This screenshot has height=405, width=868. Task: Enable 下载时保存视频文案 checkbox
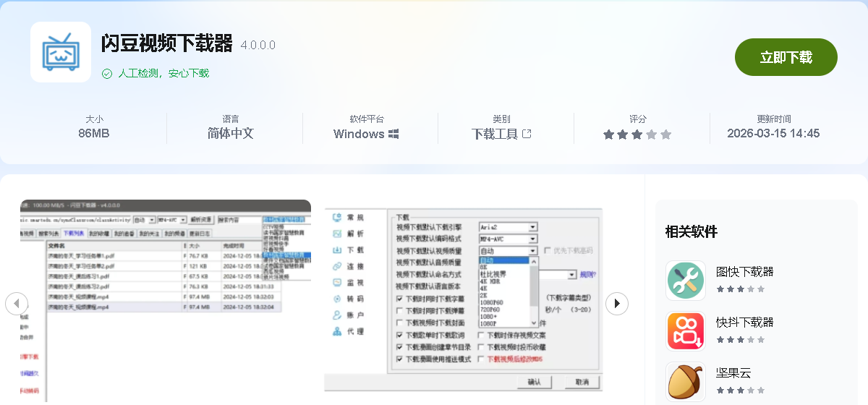coord(482,335)
